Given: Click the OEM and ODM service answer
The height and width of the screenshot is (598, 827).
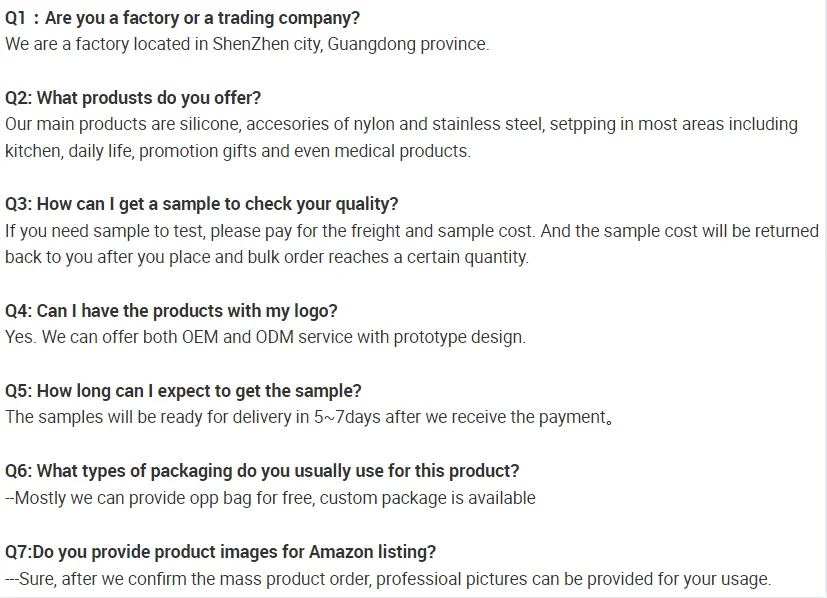Looking at the screenshot, I should [x=265, y=337].
